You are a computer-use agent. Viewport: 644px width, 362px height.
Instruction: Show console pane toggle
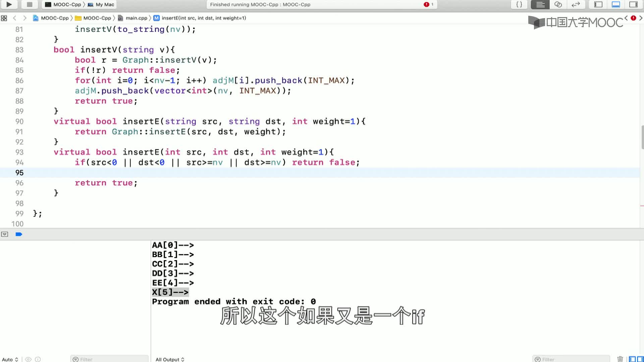coord(640,359)
